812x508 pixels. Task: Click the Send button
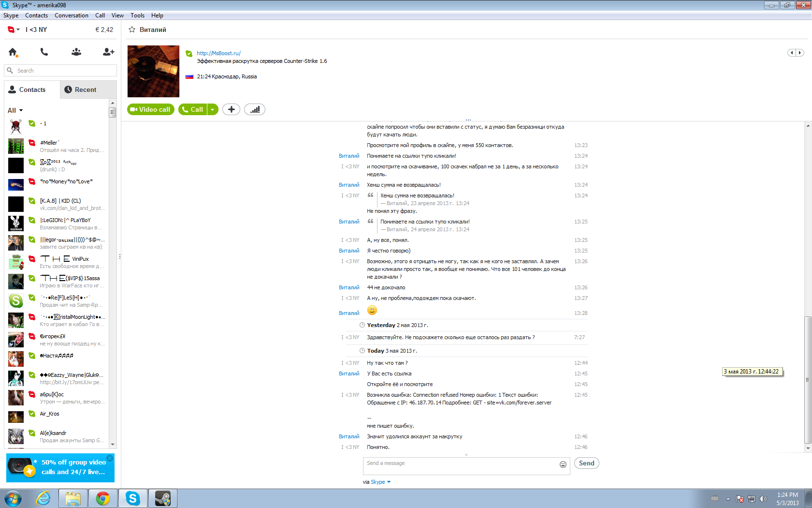[587, 463]
